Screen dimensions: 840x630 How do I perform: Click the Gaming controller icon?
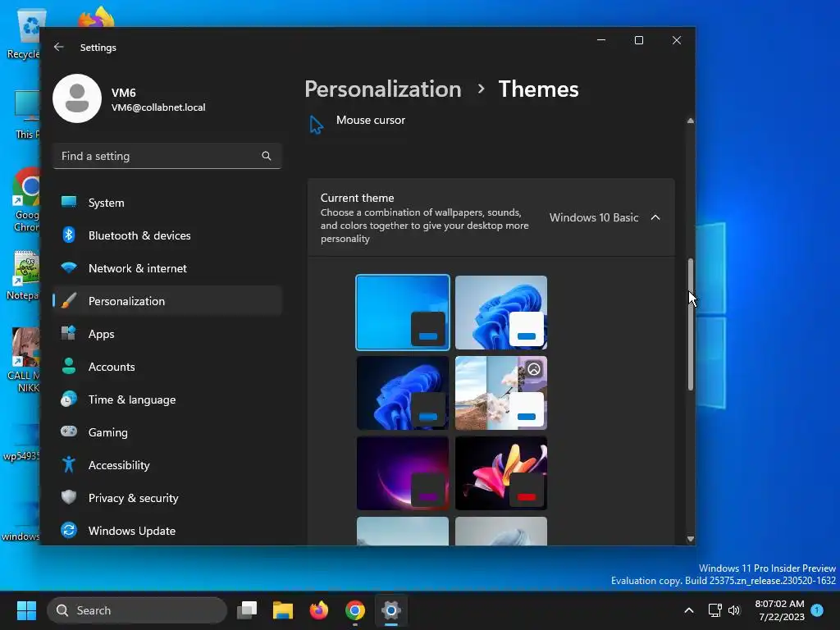69,431
